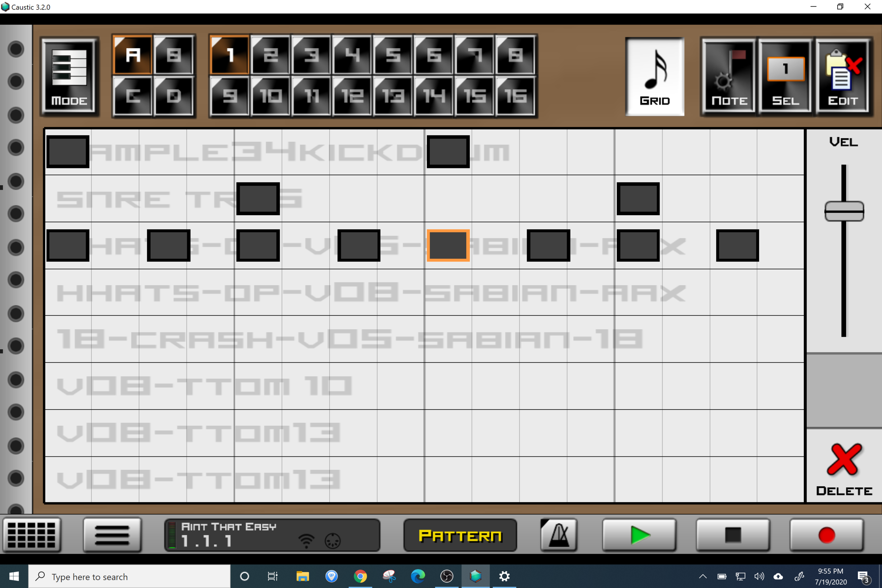Image resolution: width=882 pixels, height=588 pixels.
Task: Switch to pattern bank B
Action: click(174, 55)
